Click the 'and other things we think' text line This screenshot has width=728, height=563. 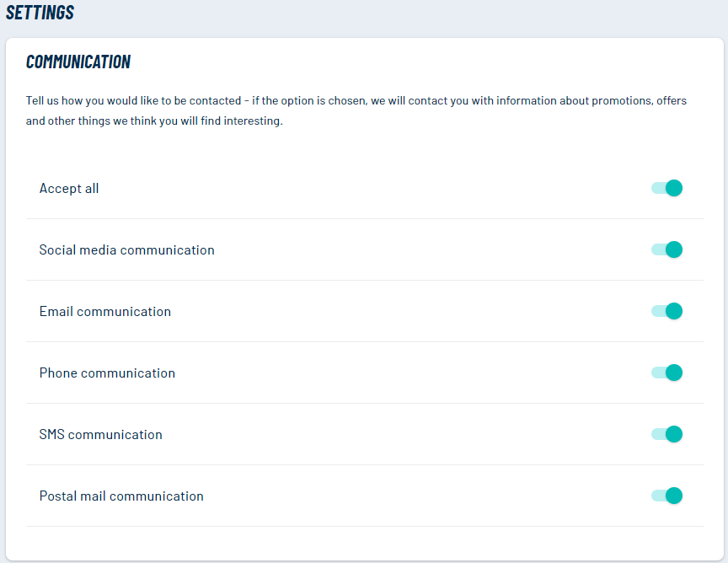154,121
